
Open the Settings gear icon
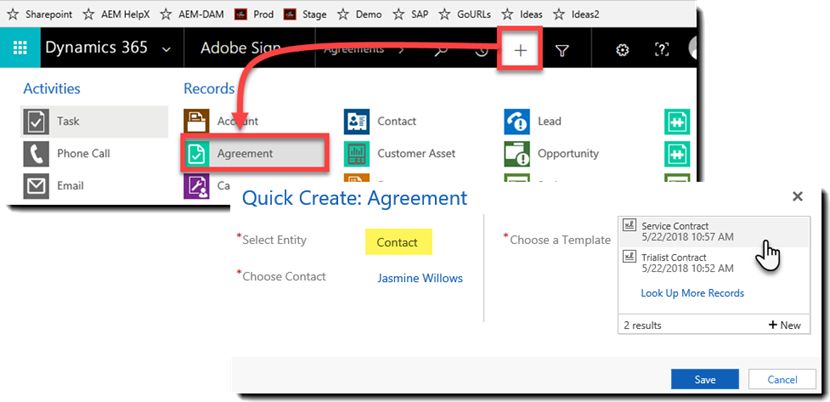tap(622, 50)
